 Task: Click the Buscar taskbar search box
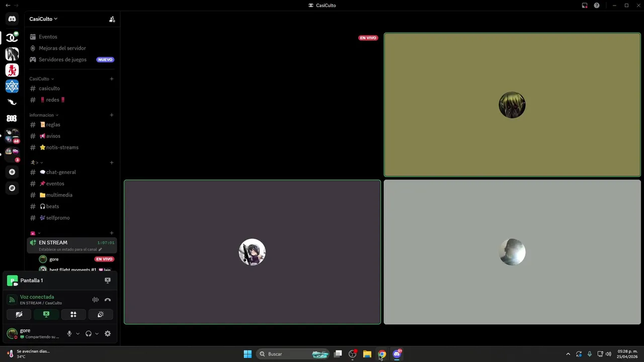point(293,354)
